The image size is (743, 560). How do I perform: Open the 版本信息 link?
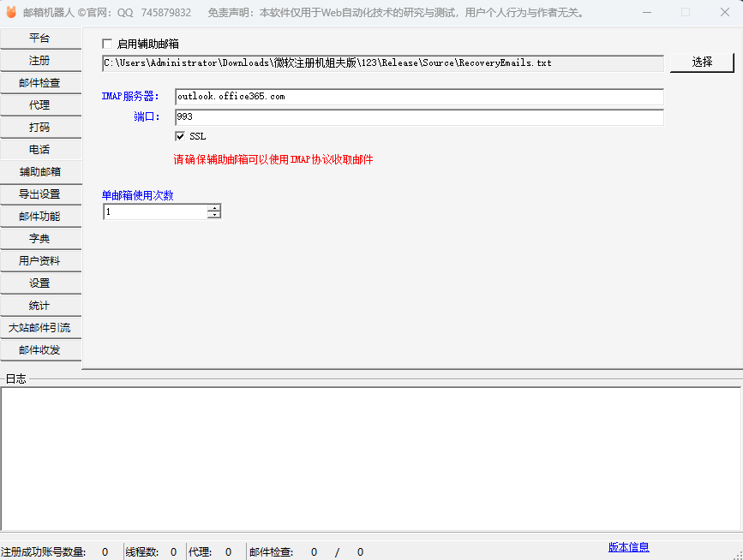[x=628, y=548]
